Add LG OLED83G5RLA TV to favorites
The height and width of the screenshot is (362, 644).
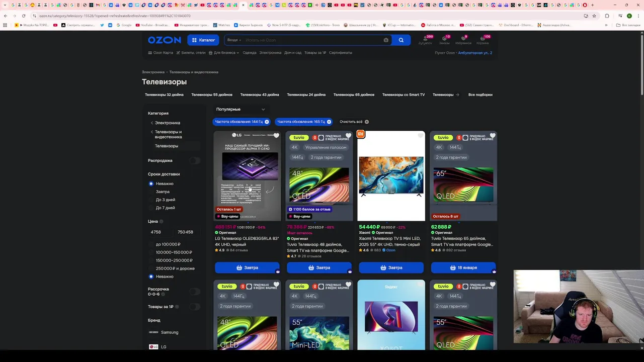276,136
